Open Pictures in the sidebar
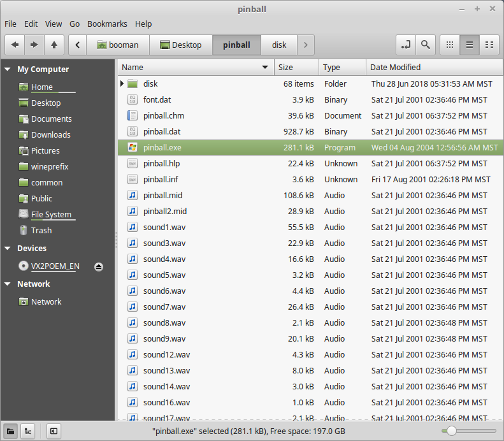Screen dimensions: 504x441 [45, 151]
